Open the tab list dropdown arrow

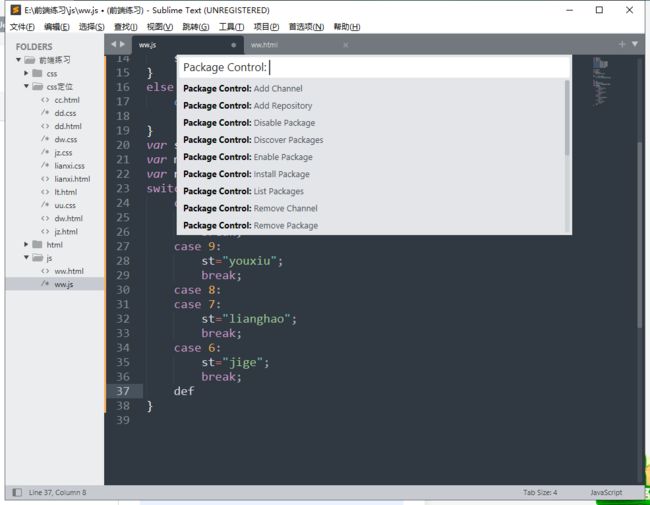point(635,44)
